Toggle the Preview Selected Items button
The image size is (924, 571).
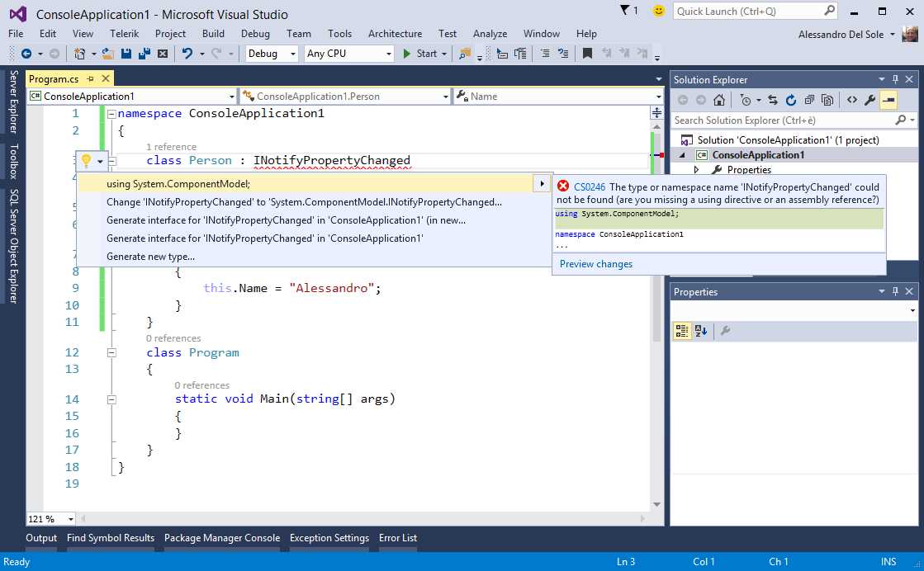(889, 99)
